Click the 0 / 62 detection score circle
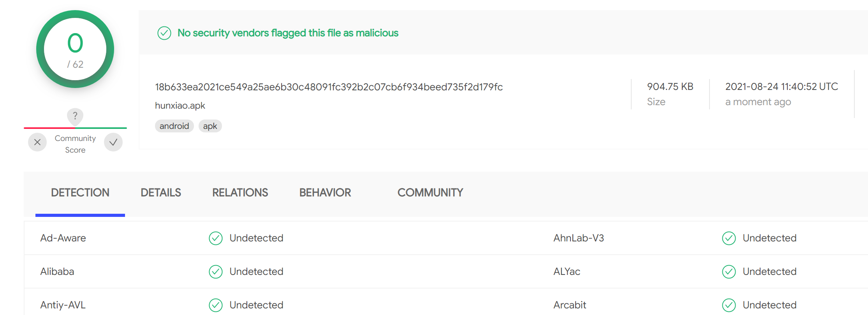 [75, 49]
